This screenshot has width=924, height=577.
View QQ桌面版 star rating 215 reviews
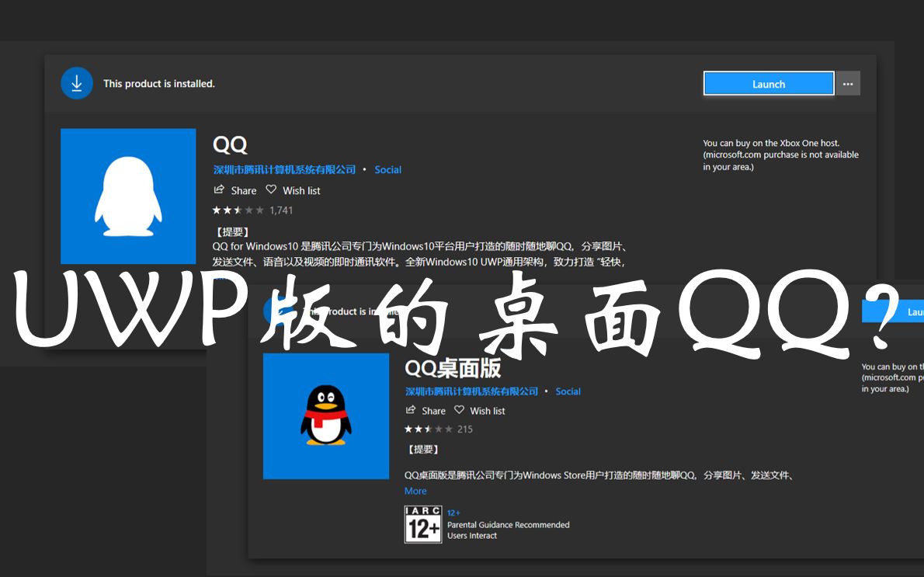439,429
